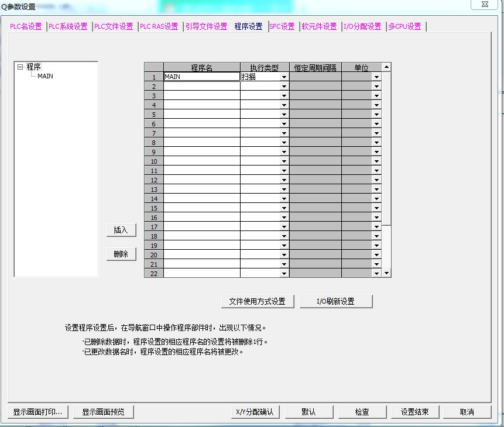Screen dimensions: 504x427
Task: Click the 检查 button
Action: 362,412
